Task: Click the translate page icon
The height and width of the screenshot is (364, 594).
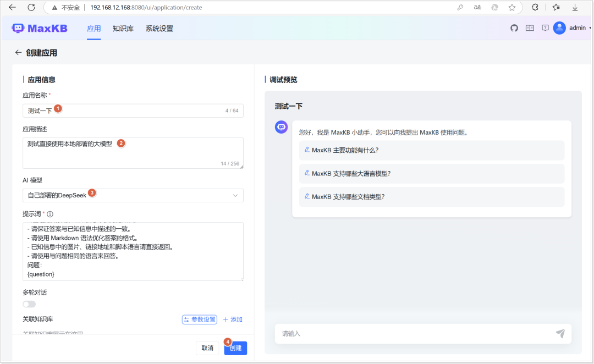Action: coord(477,7)
